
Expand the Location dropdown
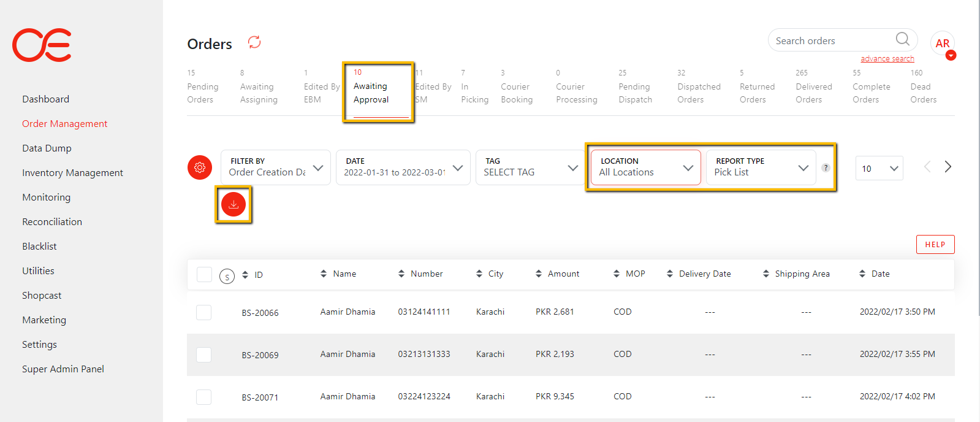tap(645, 167)
